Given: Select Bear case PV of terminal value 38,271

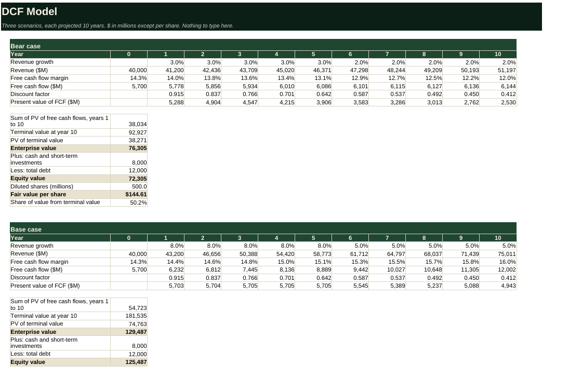Looking at the screenshot, I should [129, 140].
